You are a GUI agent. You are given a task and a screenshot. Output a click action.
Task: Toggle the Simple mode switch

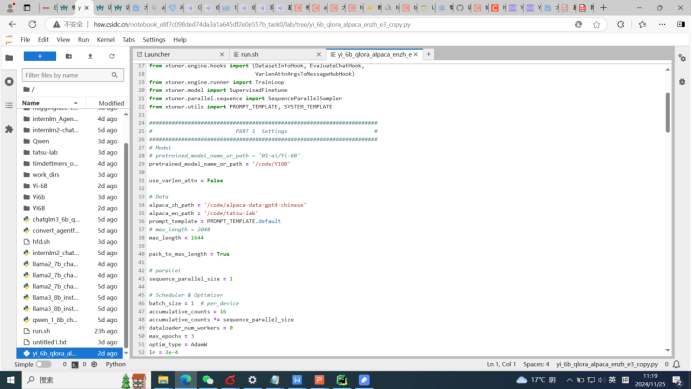coord(43,364)
